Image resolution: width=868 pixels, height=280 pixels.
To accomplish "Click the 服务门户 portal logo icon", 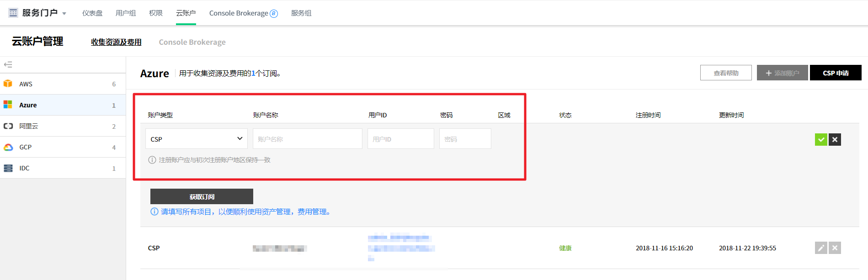I will pos(13,13).
